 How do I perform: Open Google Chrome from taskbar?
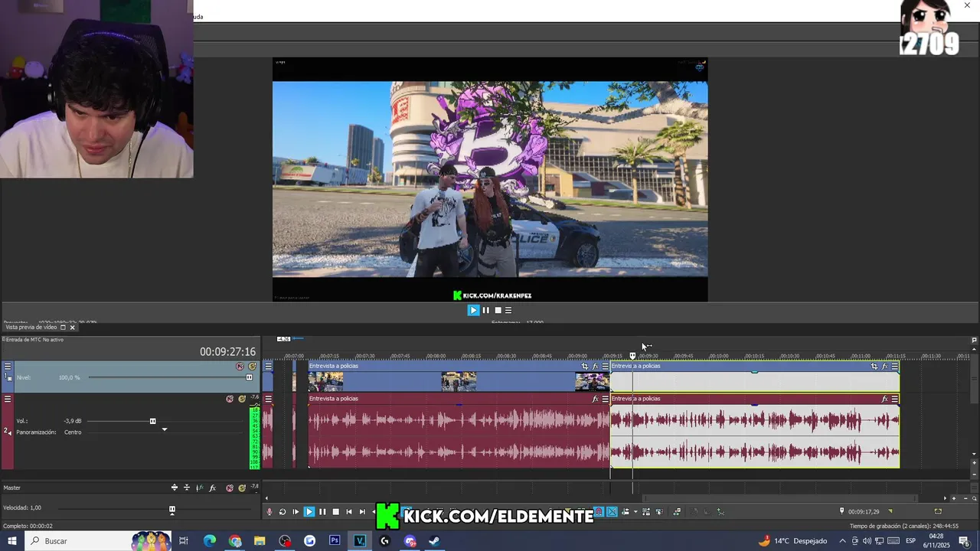pyautogui.click(x=235, y=541)
